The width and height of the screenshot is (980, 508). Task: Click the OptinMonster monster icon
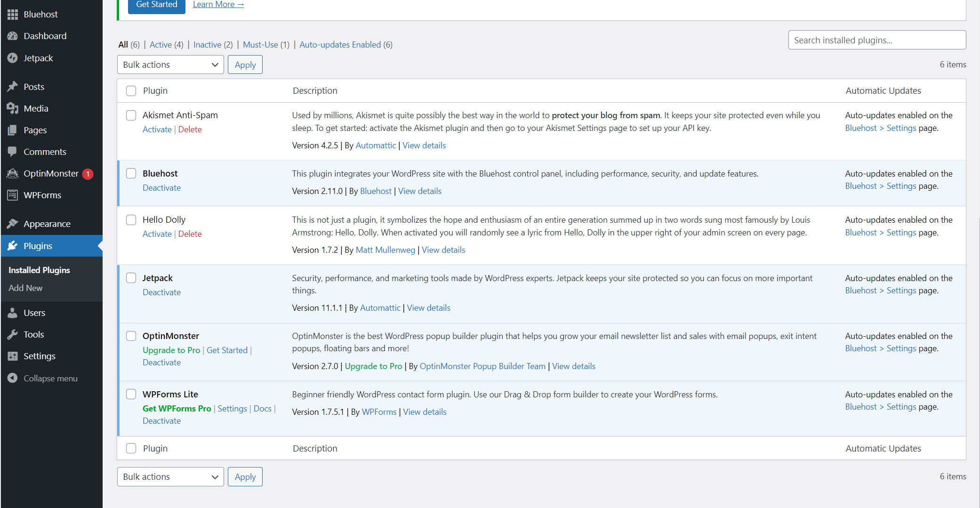pyautogui.click(x=13, y=173)
